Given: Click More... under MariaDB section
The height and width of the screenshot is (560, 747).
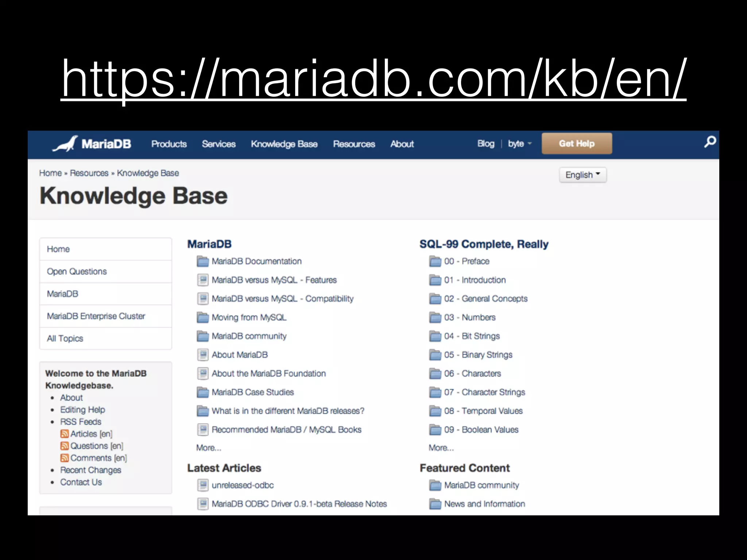Looking at the screenshot, I should (x=209, y=448).
